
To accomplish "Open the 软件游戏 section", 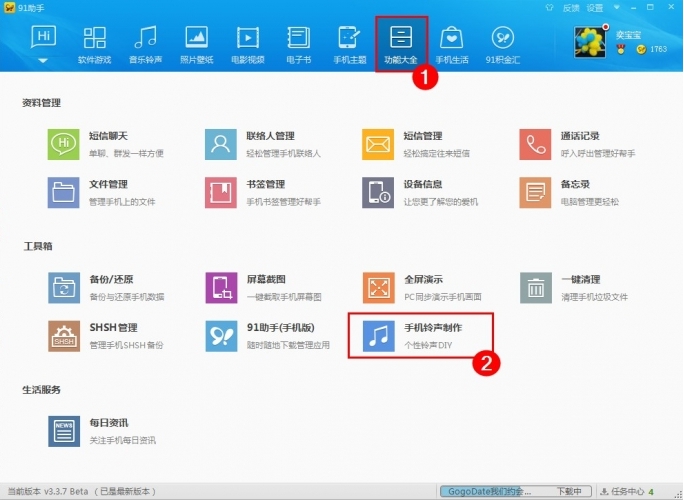I will [94, 45].
